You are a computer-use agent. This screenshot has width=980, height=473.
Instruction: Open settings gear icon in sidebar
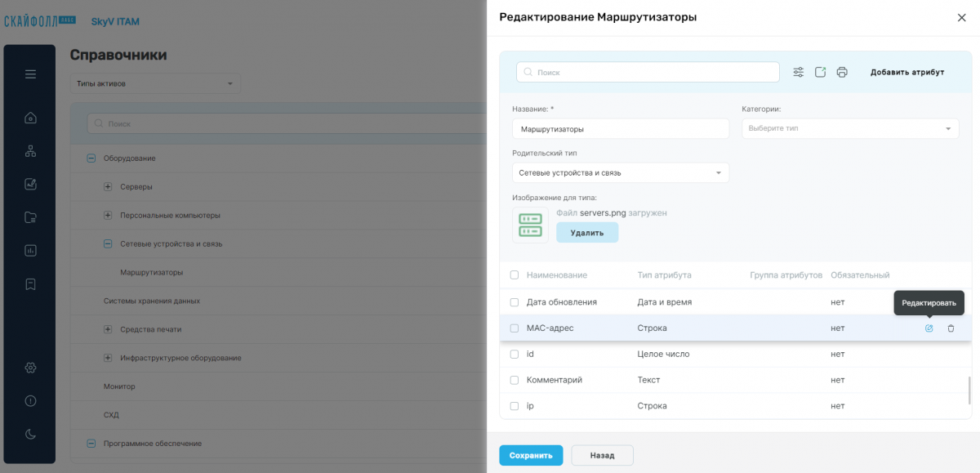(x=30, y=368)
